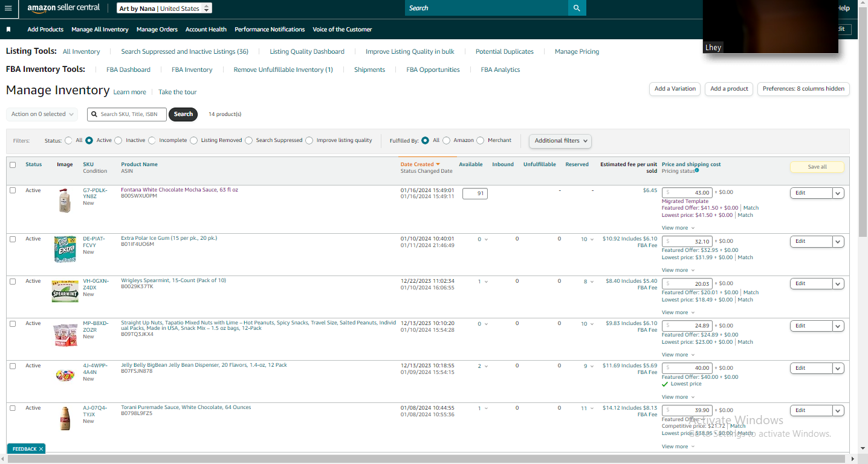Open the hamburger navigation menu
The height and width of the screenshot is (464, 868).
click(x=8, y=8)
